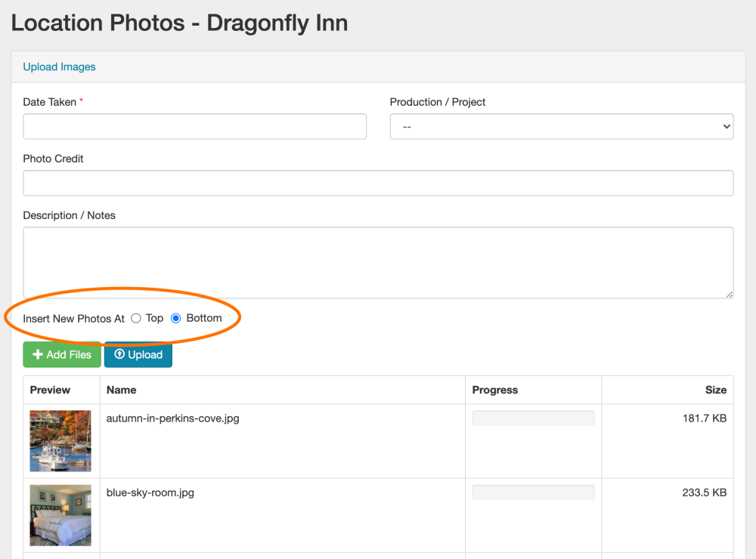Focus the Date Taken input field
Viewport: 756px width, 559px height.
tap(194, 127)
